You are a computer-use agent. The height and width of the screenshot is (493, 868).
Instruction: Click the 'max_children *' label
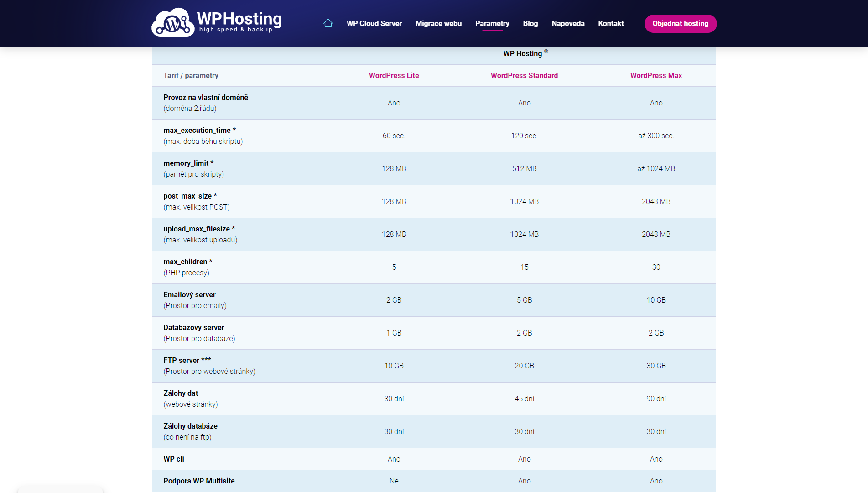point(188,262)
